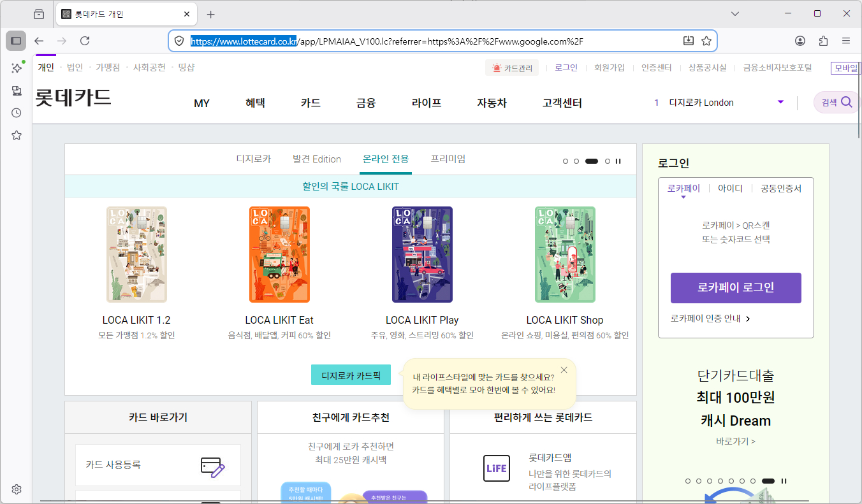Click the 카드 사용등록 card icon
This screenshot has width=862, height=504.
(212, 466)
